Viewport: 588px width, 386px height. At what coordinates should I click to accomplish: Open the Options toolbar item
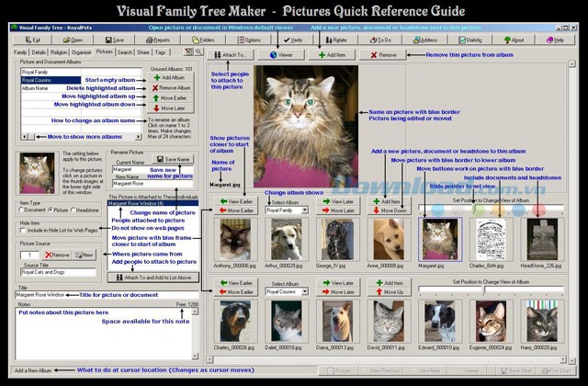coord(249,40)
